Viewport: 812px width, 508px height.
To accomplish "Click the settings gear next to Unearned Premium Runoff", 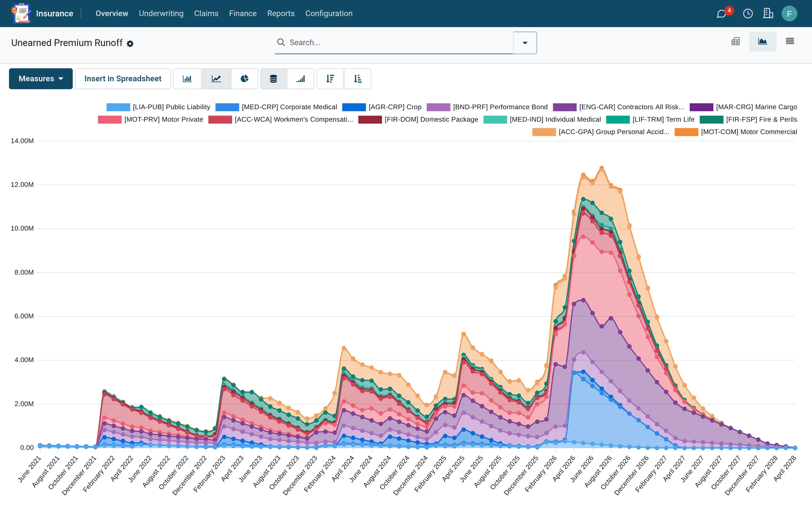I will tap(130, 44).
